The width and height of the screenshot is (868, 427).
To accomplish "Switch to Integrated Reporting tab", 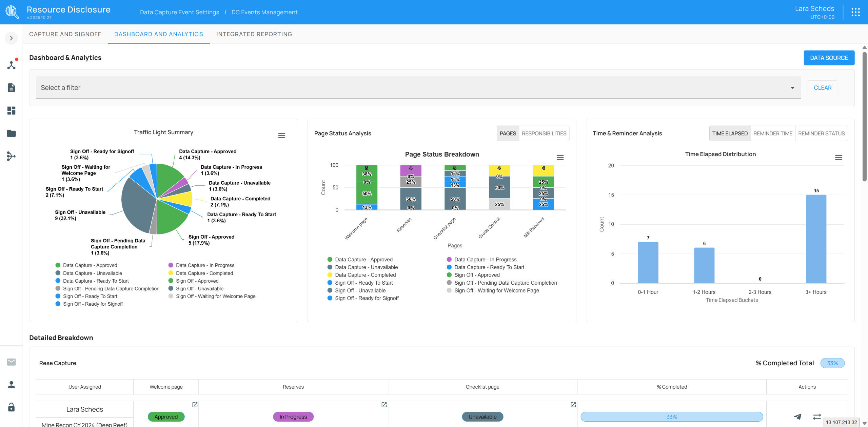I will tap(254, 34).
